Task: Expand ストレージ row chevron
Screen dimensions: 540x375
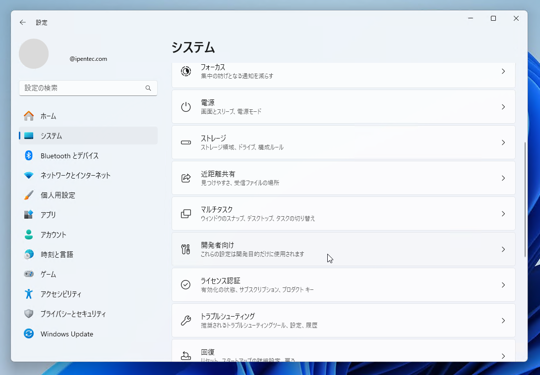Action: click(503, 143)
